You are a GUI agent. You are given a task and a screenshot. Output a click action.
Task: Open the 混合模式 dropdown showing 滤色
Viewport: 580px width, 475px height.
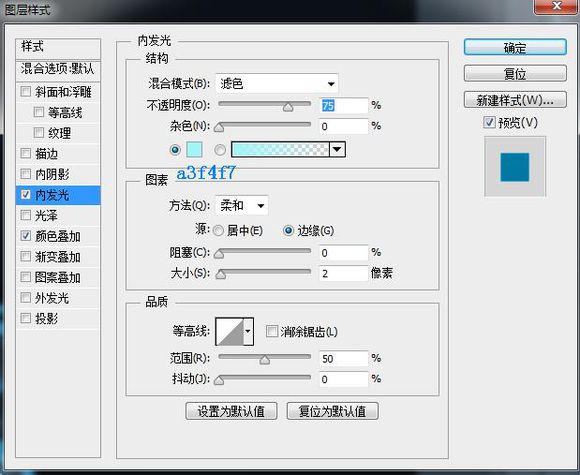[277, 84]
